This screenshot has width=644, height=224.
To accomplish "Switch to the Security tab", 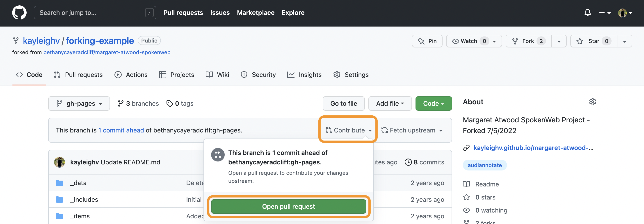I will point(258,75).
